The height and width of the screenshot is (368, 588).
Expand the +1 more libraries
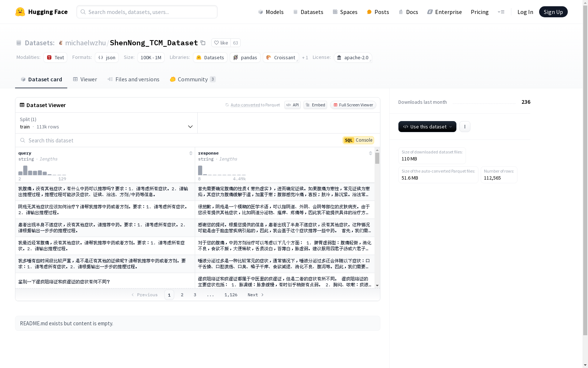click(305, 57)
